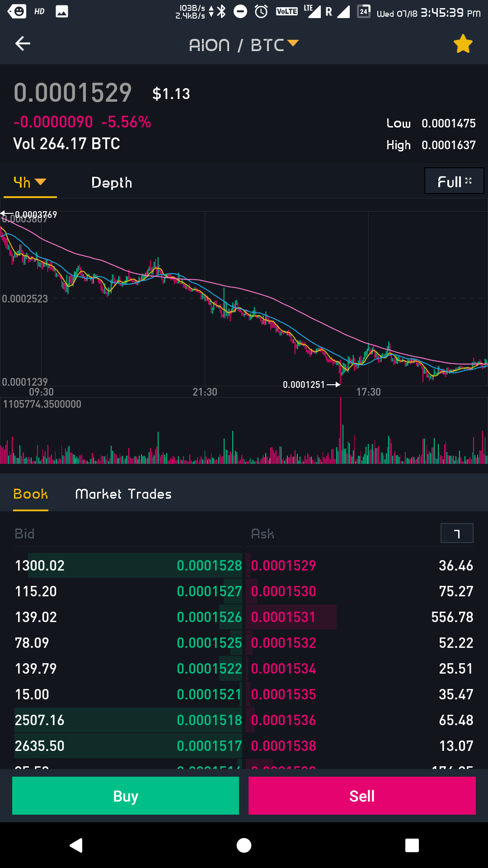
Task: Select bid price 0.0001527
Action: pyautogui.click(x=209, y=591)
